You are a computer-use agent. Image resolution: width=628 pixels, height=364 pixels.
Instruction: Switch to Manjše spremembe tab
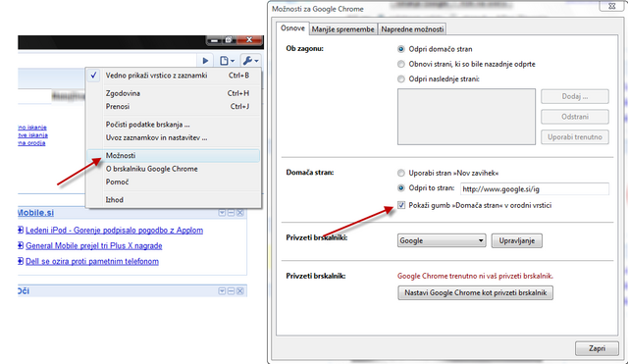342,29
